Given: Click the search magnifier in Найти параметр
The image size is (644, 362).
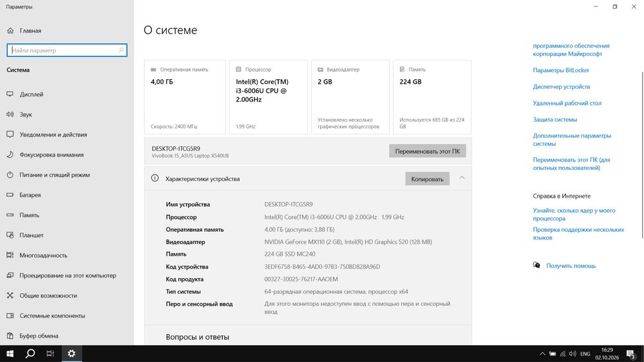Looking at the screenshot, I should (x=121, y=50).
